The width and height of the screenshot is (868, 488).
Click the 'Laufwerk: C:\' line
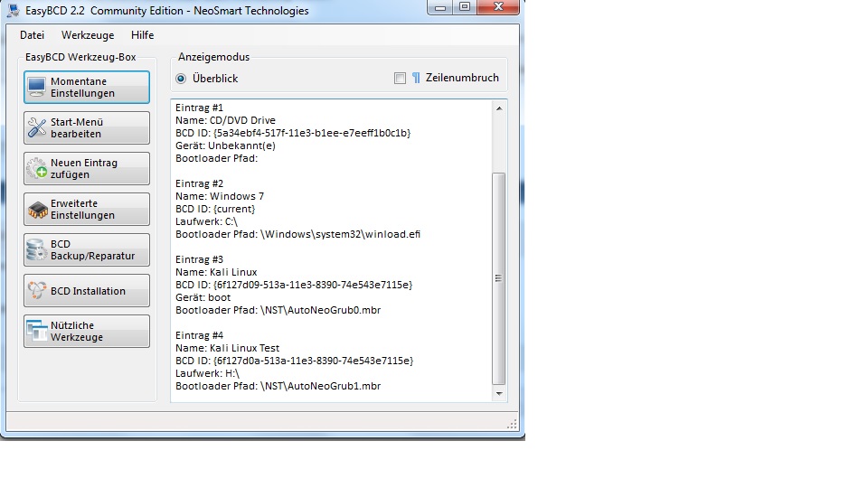tap(206, 221)
